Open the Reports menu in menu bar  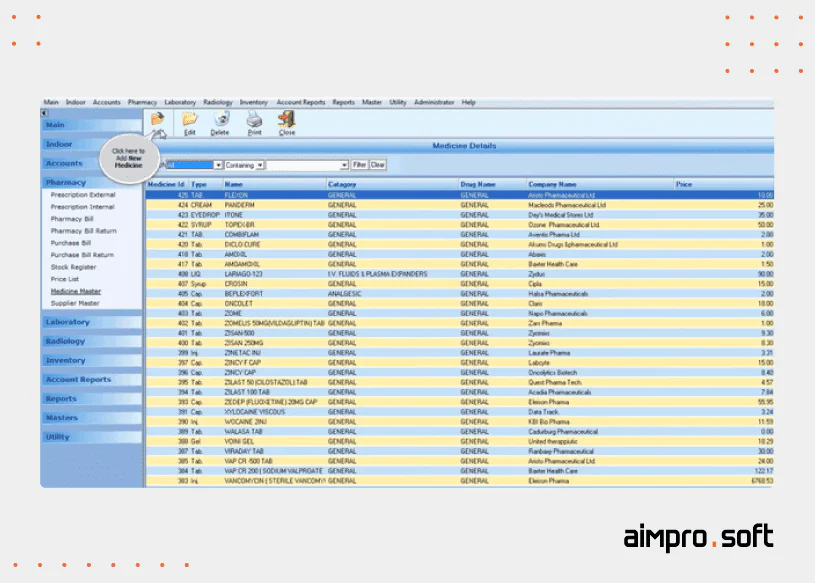[344, 102]
